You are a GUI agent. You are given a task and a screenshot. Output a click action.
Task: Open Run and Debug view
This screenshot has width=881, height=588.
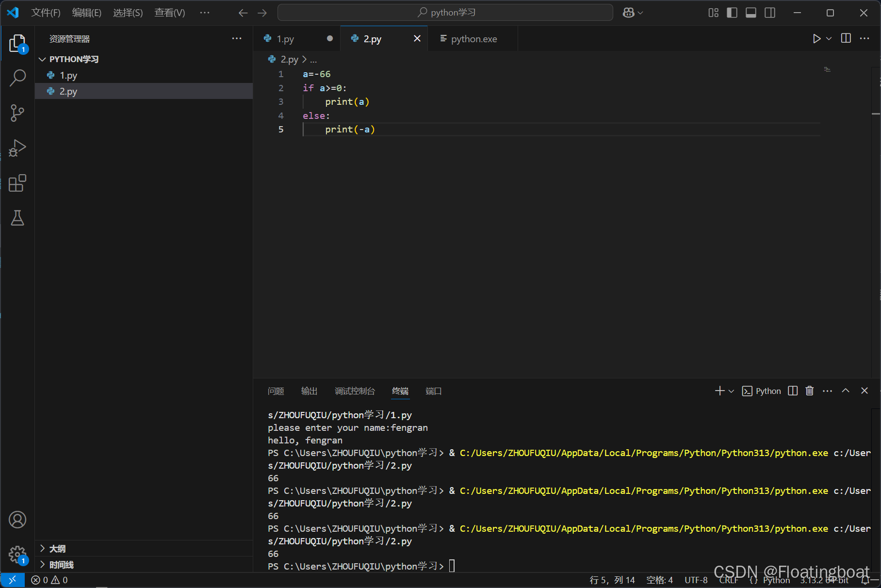pos(17,148)
